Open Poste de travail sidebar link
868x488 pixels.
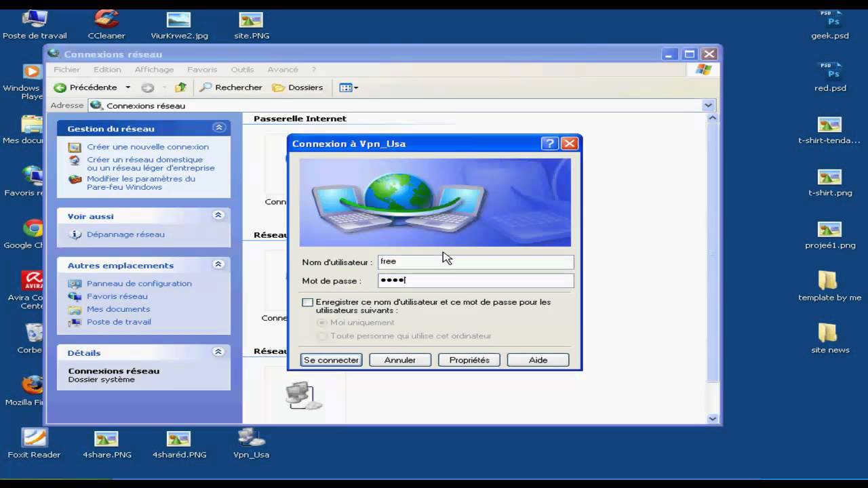(119, 322)
